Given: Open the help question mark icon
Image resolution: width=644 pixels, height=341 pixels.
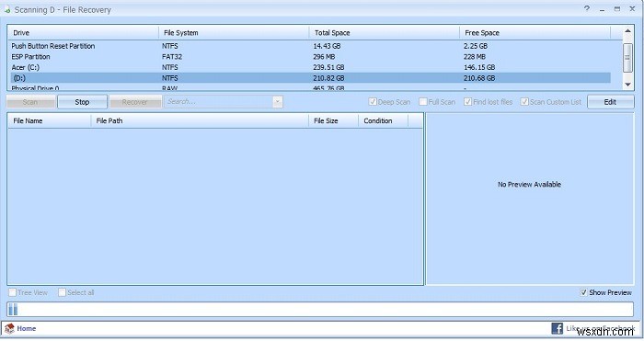Looking at the screenshot, I should click(x=587, y=8).
